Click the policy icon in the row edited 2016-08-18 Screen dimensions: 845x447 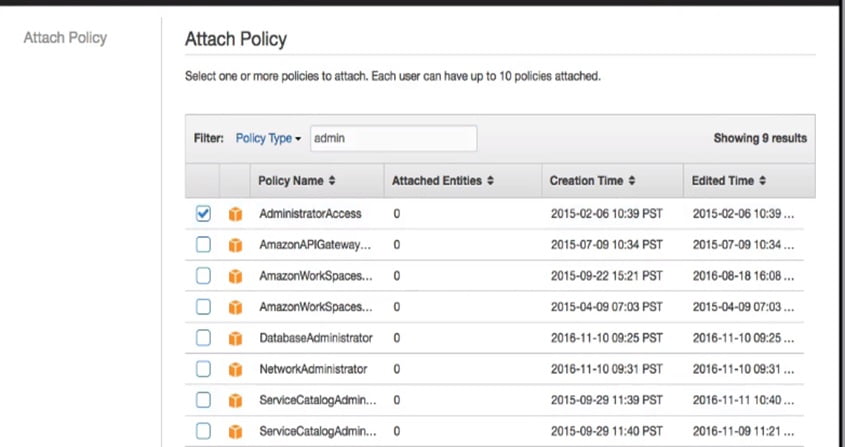pos(236,277)
